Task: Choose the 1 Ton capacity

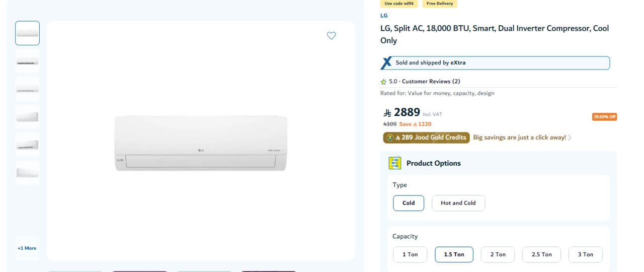Action: 410,254
